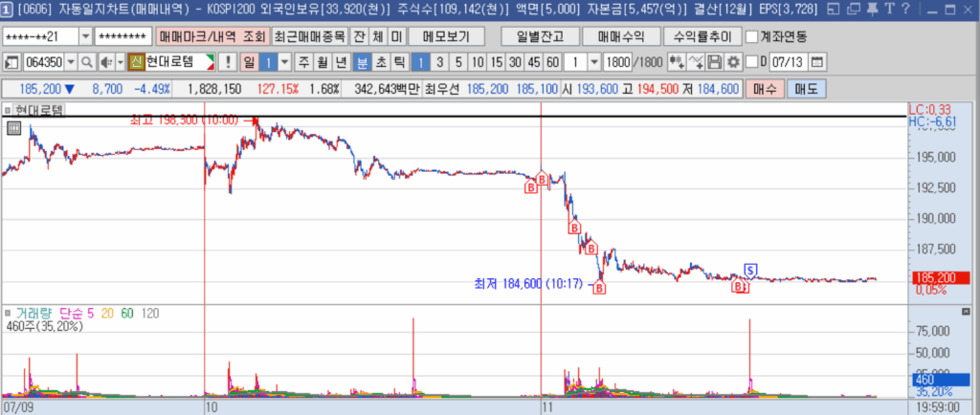Click the blue 460 volume value tag
Screen dimensions: 980x415
pos(941,380)
